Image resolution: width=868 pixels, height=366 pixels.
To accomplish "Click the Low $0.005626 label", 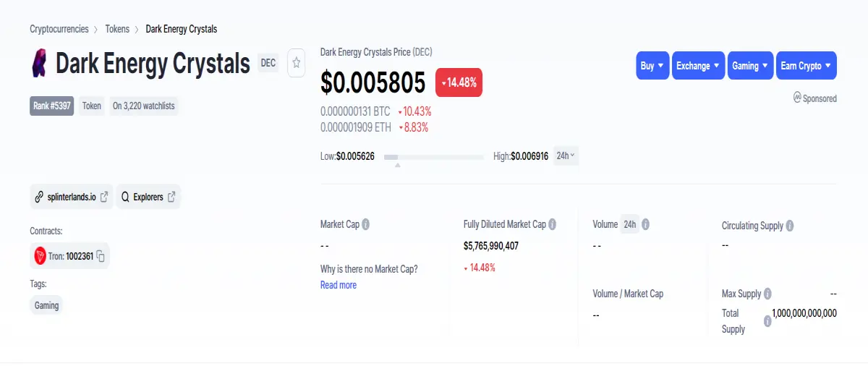I will coord(347,156).
